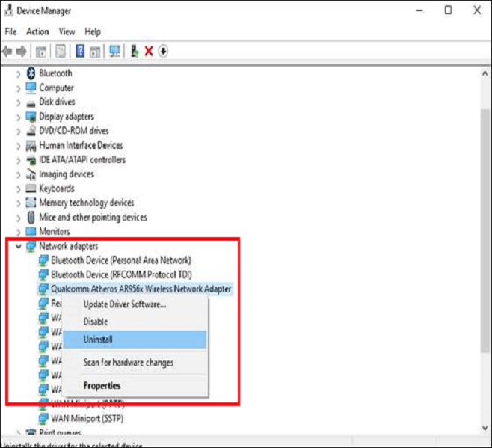Click the Keyboards category icon

(x=31, y=188)
